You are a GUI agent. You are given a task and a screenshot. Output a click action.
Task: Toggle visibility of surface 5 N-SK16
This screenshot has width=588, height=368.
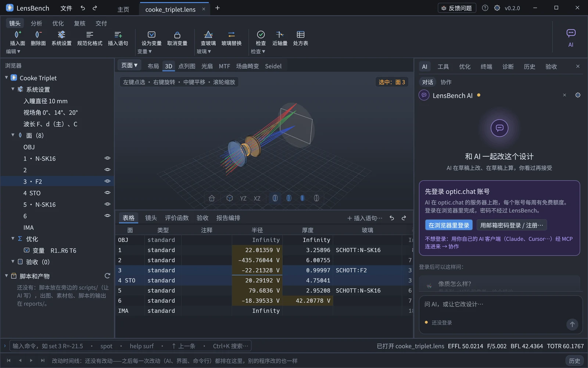(107, 204)
